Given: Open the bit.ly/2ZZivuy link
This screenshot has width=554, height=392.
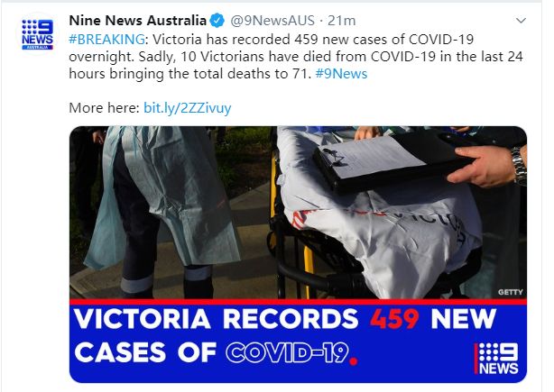Looking at the screenshot, I should [x=188, y=108].
